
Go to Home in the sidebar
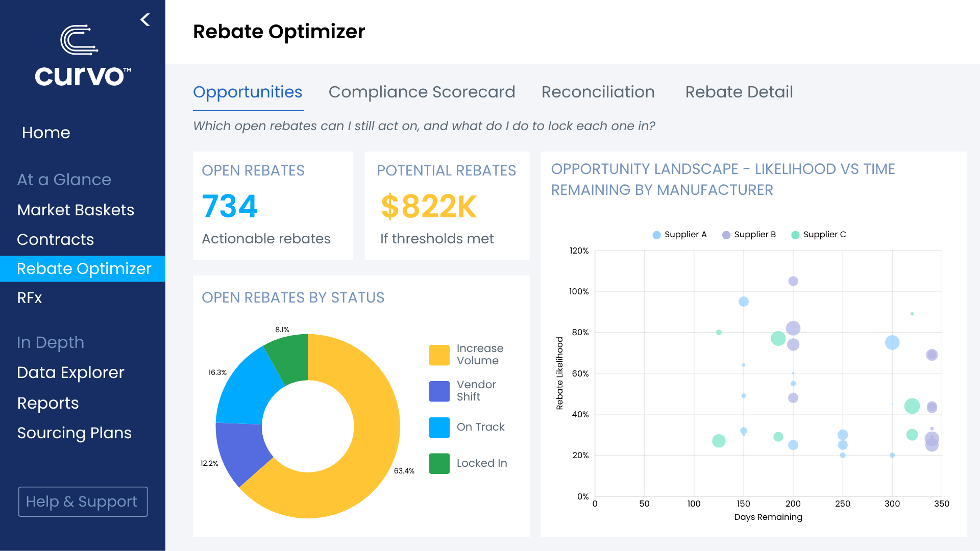click(x=46, y=133)
